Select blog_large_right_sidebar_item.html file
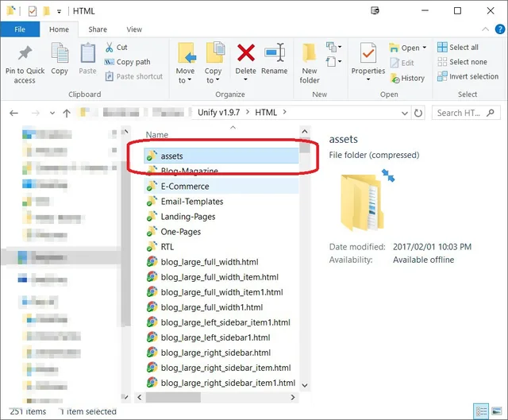 pos(221,368)
